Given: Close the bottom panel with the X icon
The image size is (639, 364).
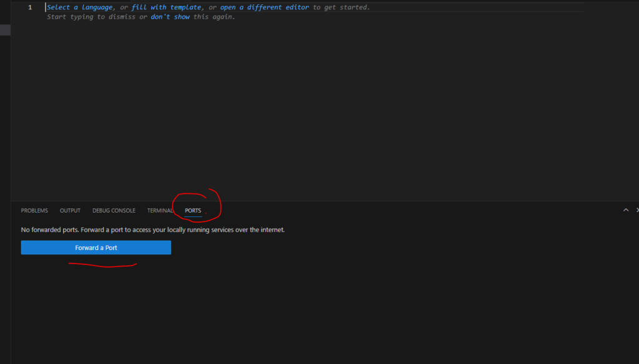Looking at the screenshot, I should pyautogui.click(x=637, y=210).
